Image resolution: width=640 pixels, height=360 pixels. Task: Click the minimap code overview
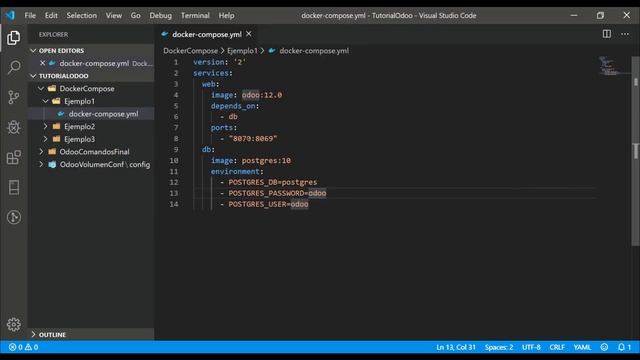coord(610,66)
